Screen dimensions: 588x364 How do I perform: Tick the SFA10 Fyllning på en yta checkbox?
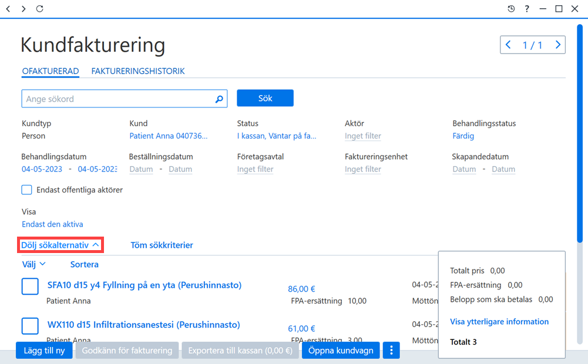pos(30,287)
